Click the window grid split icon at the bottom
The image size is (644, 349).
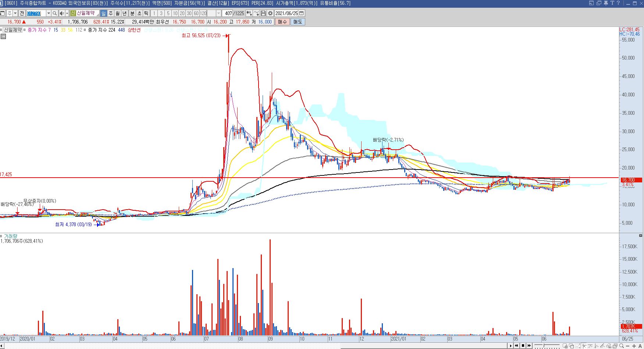(x=565, y=346)
